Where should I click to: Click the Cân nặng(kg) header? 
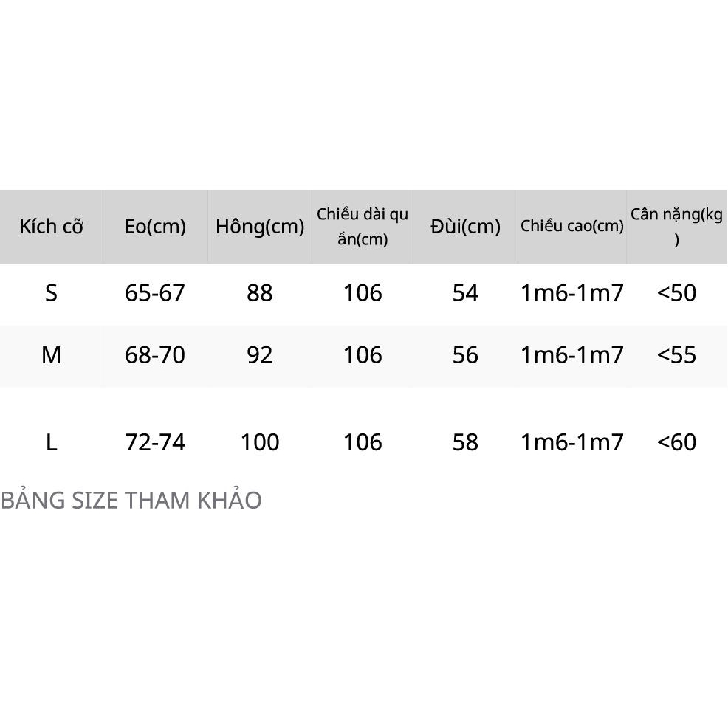pyautogui.click(x=676, y=227)
